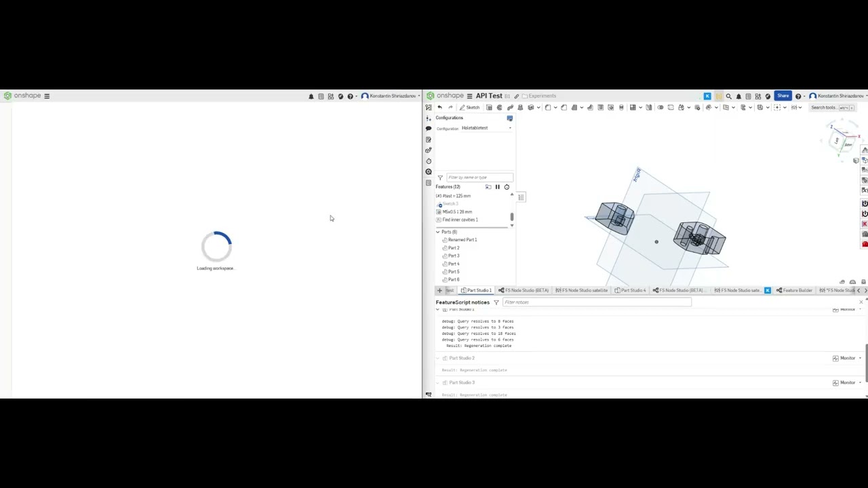Select the M5x0.5 1 28 mm feature
Viewport: 868px width, 488px height.
(454, 211)
